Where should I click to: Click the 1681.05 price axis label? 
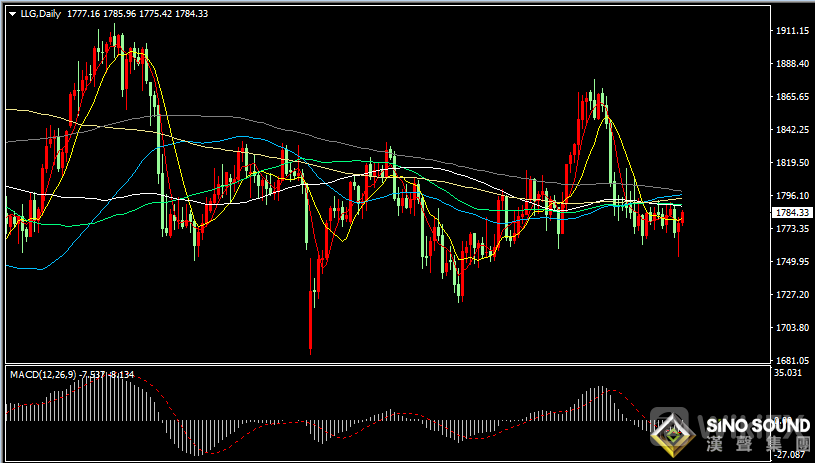[790, 360]
